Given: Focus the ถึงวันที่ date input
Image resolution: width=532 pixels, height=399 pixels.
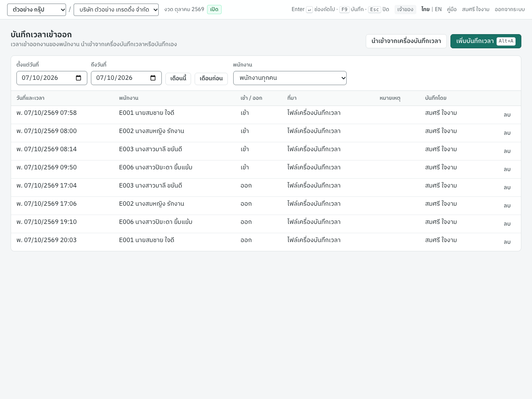Looking at the screenshot, I should [126, 78].
